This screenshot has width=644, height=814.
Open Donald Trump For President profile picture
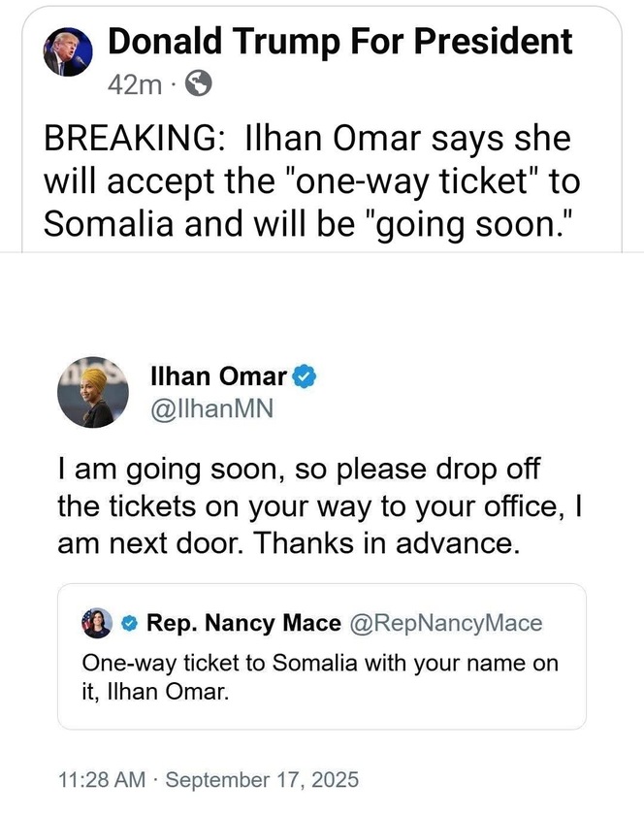[x=68, y=52]
